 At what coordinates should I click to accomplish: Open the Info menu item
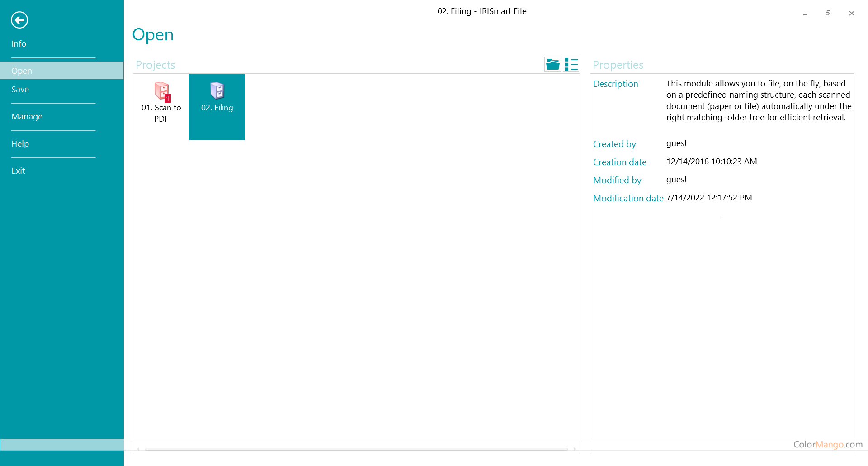pyautogui.click(x=19, y=44)
